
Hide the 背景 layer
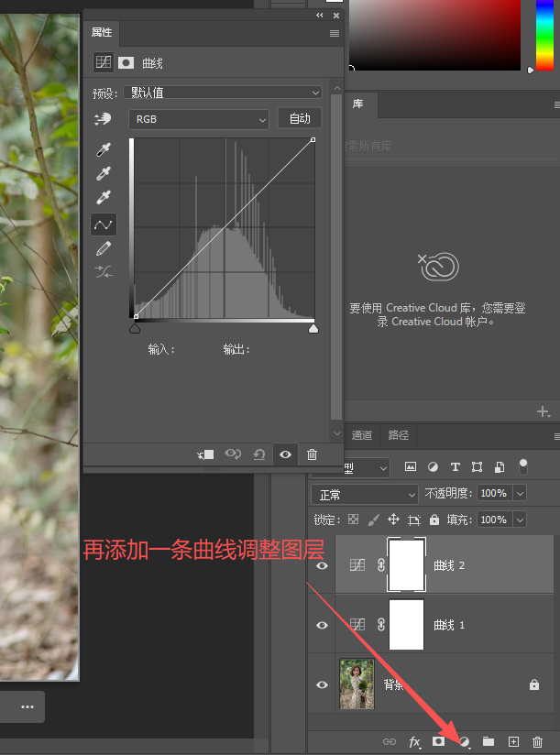point(322,684)
